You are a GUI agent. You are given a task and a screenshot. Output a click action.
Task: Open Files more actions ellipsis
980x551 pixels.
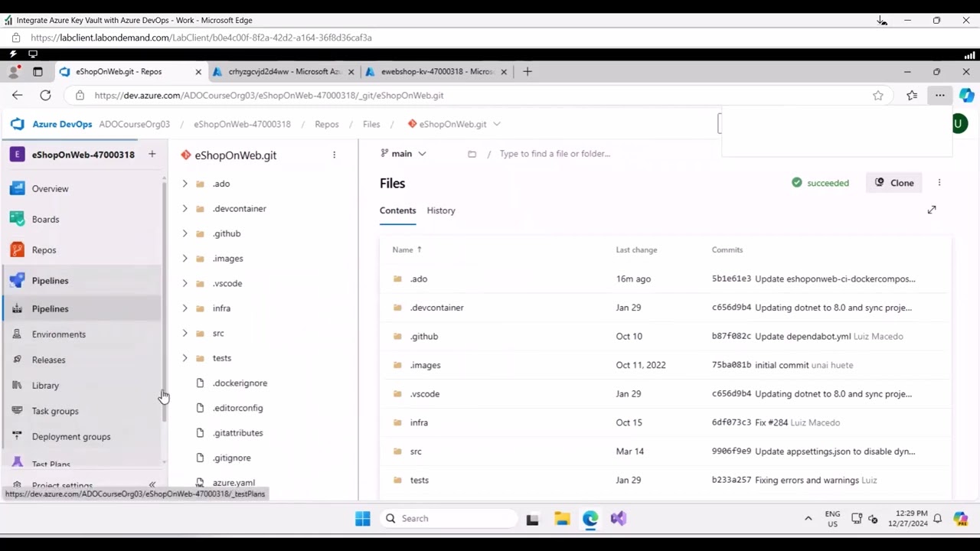pos(939,183)
